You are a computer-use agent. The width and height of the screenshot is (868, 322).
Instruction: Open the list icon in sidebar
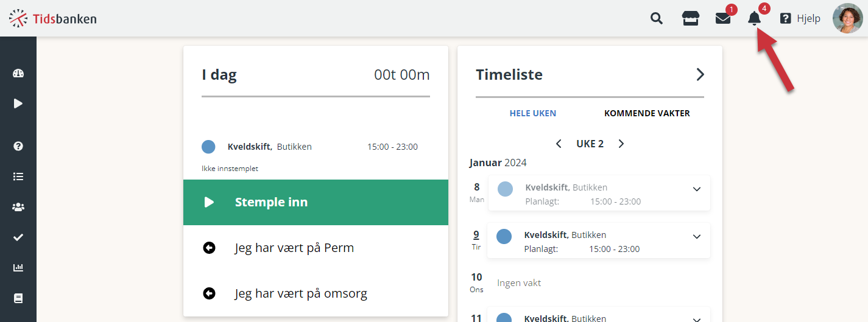18,177
